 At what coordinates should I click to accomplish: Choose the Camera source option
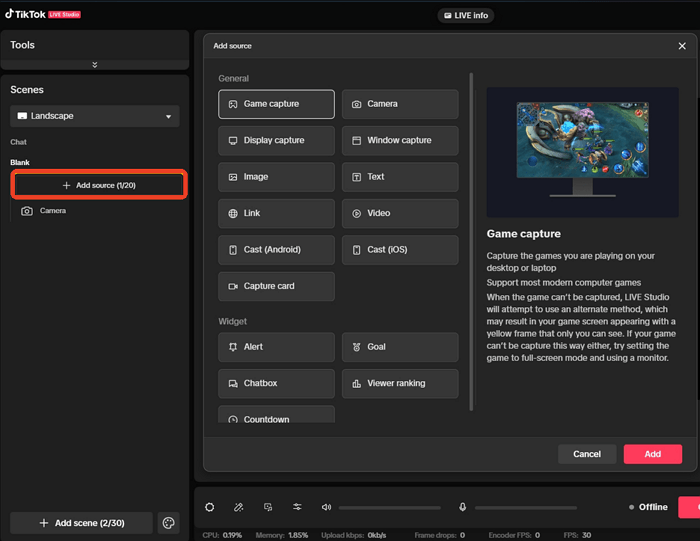[400, 104]
